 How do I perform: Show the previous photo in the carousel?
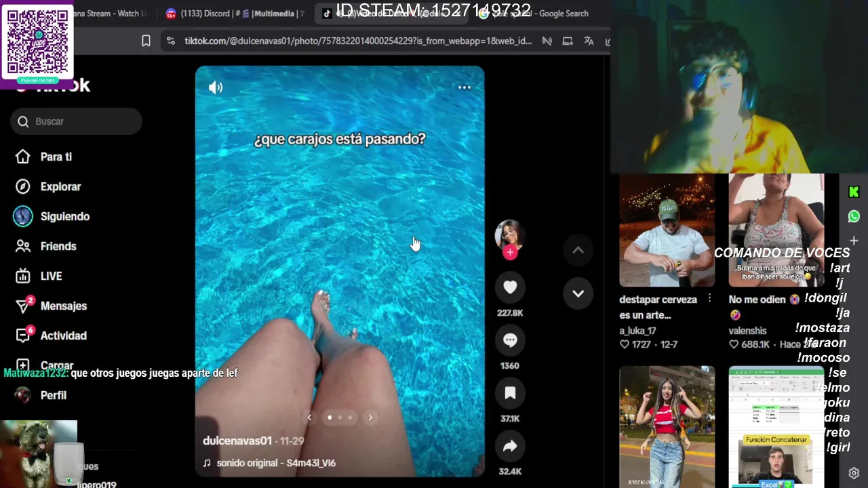(309, 418)
